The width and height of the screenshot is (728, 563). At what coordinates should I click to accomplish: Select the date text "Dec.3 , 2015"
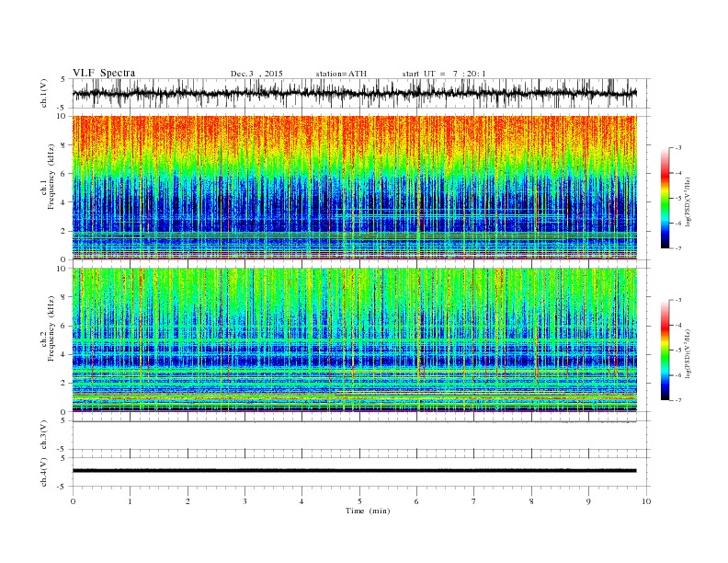[x=256, y=74]
